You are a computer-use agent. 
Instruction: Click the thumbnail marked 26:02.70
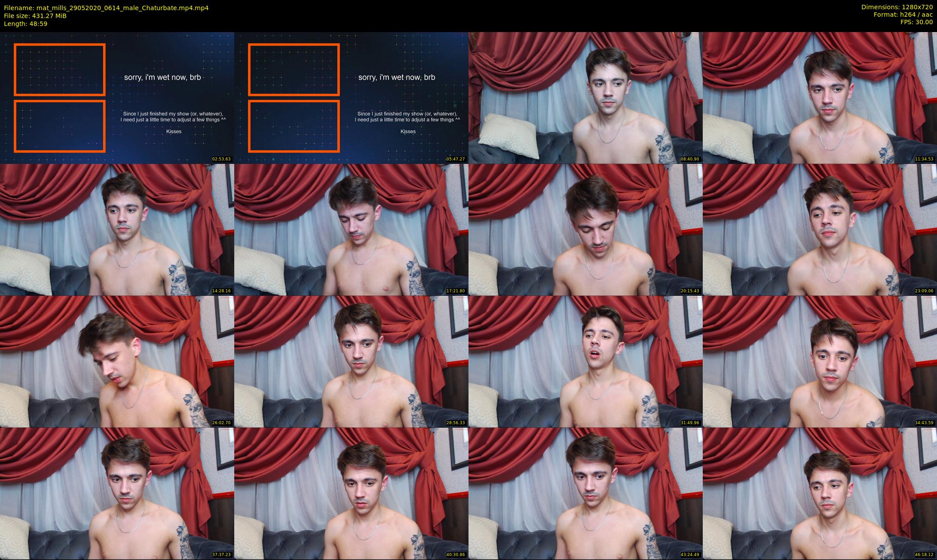click(x=117, y=361)
